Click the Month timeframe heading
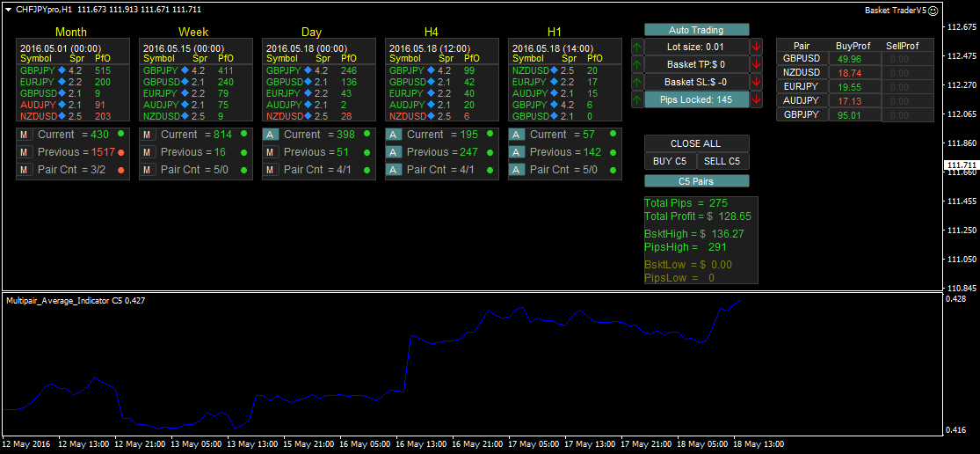Viewport: 980px width, 454px height. click(x=71, y=32)
